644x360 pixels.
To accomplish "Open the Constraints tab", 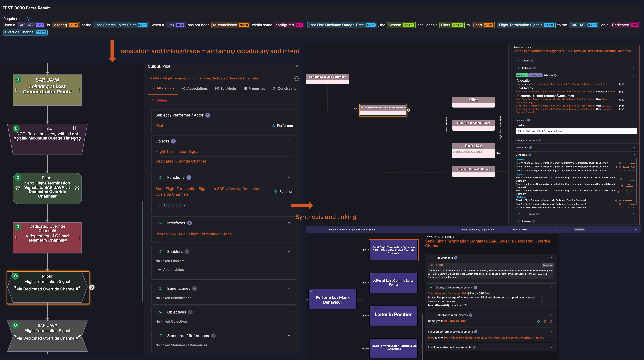I will [285, 89].
